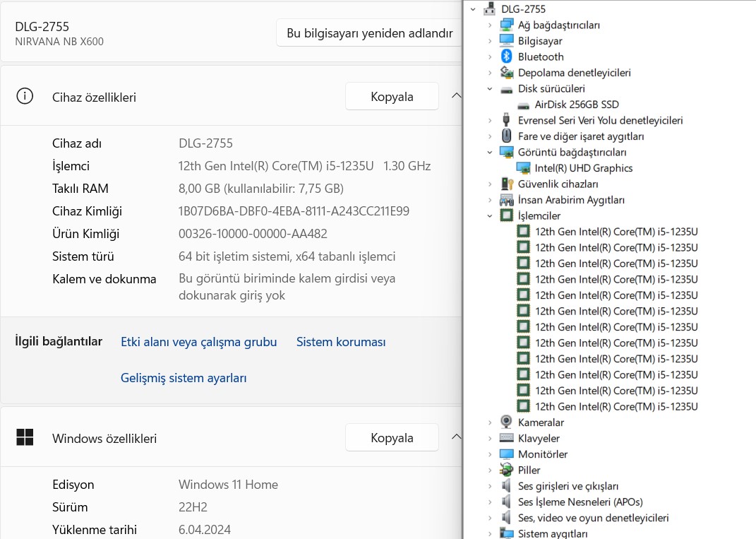This screenshot has height=539, width=756.
Task: Click the info icon beside Cihaz özellikleri
Action: click(25, 96)
